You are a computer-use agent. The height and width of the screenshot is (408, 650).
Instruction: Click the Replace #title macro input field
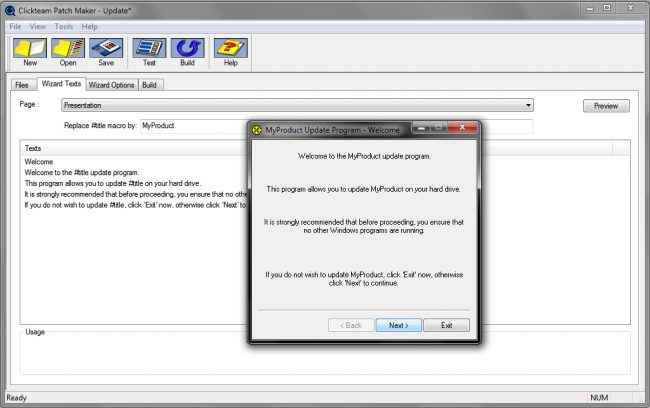pyautogui.click(x=192, y=127)
